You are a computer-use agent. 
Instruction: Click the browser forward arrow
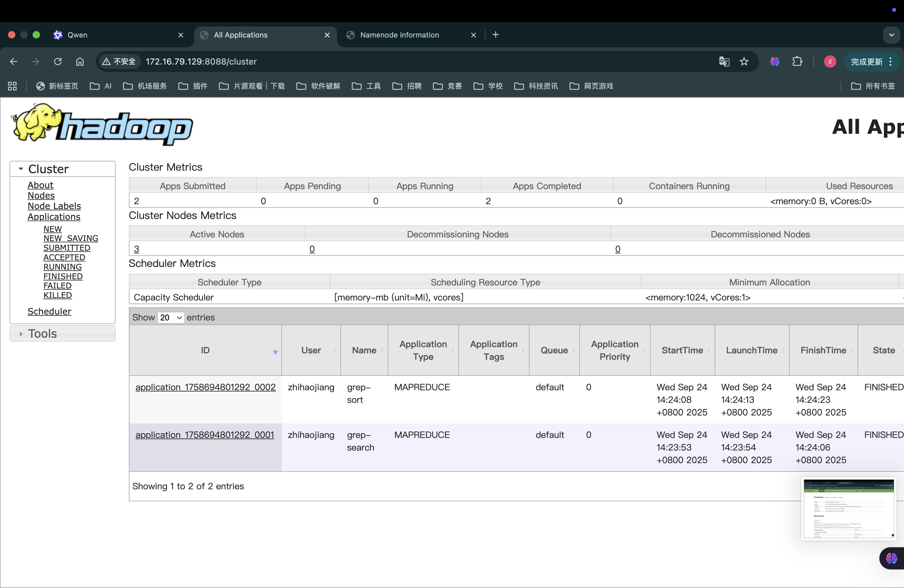pos(36,62)
